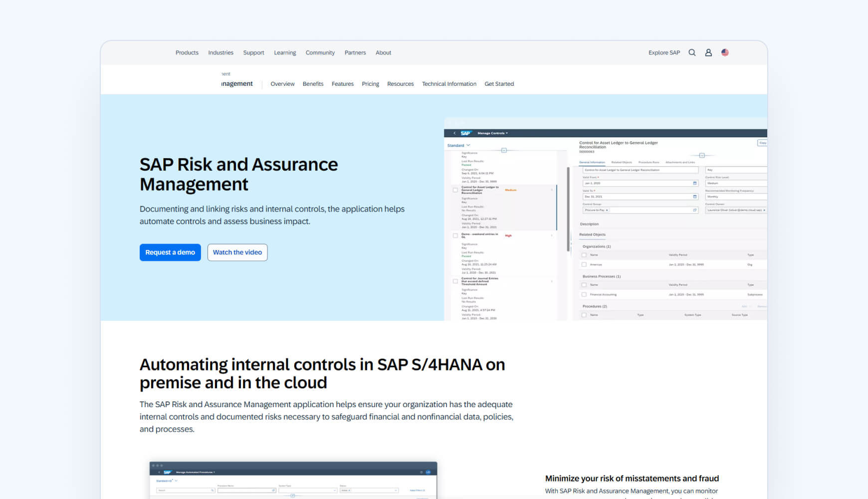Click the Search field in Automated Procedures
The width and height of the screenshot is (868, 499).
point(186,491)
